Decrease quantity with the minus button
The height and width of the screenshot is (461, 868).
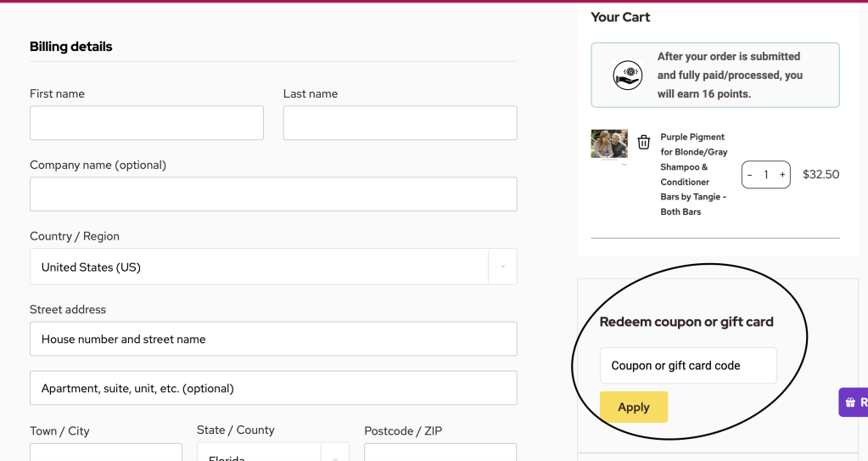750,175
